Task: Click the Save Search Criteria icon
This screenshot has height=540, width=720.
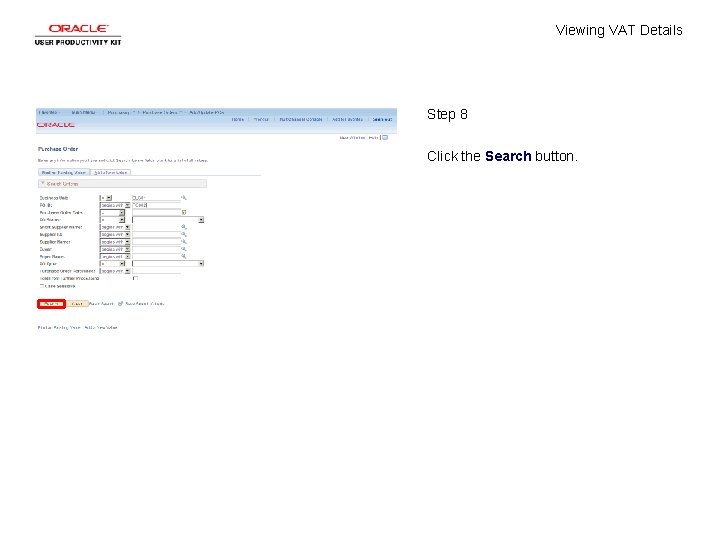Action: point(120,304)
